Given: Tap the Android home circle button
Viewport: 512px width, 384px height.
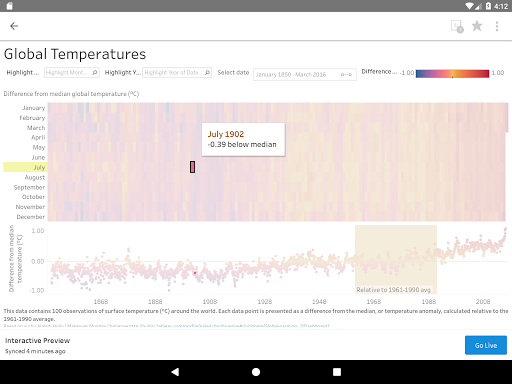Looking at the screenshot, I should (x=256, y=372).
